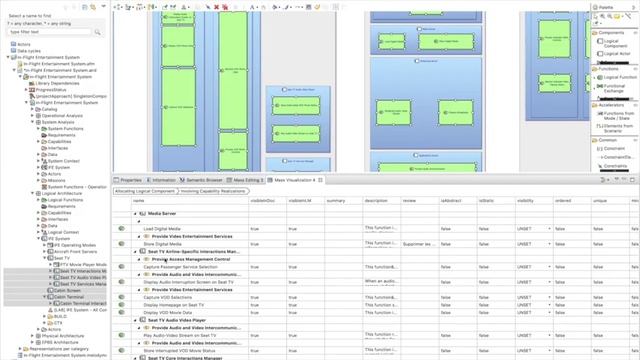Select the Logical Component palette tool
640x360 pixels.
click(612, 43)
